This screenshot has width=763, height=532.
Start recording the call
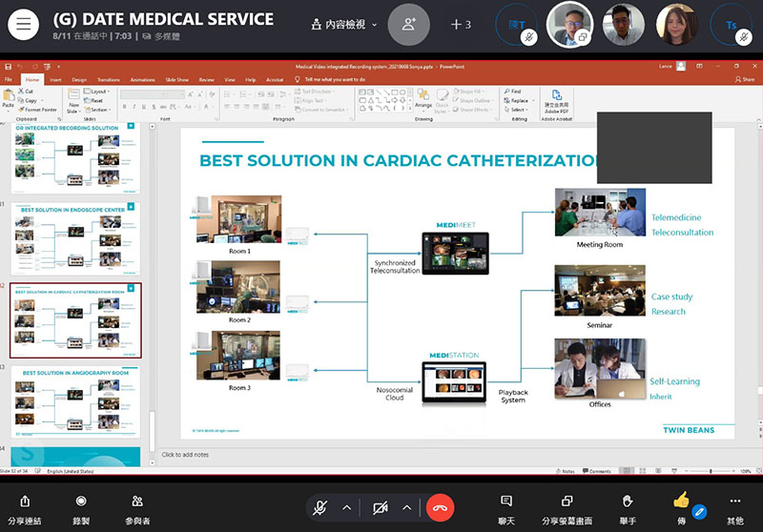coord(81,501)
